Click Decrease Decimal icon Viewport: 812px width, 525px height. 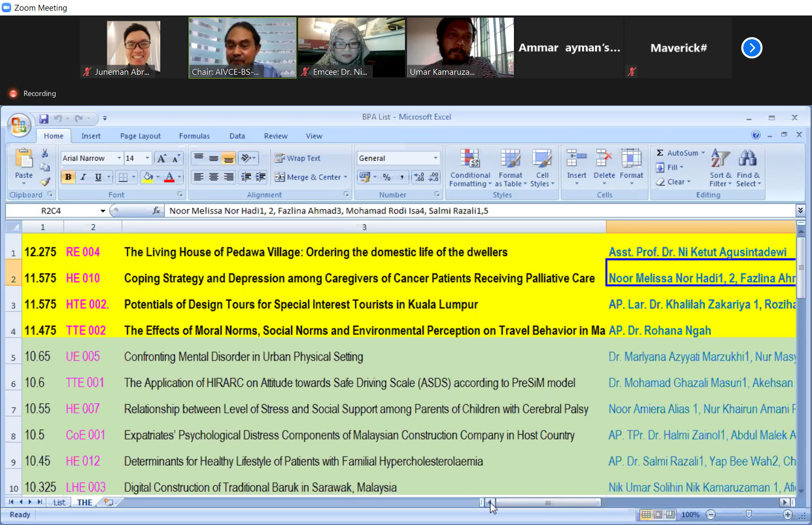point(434,177)
